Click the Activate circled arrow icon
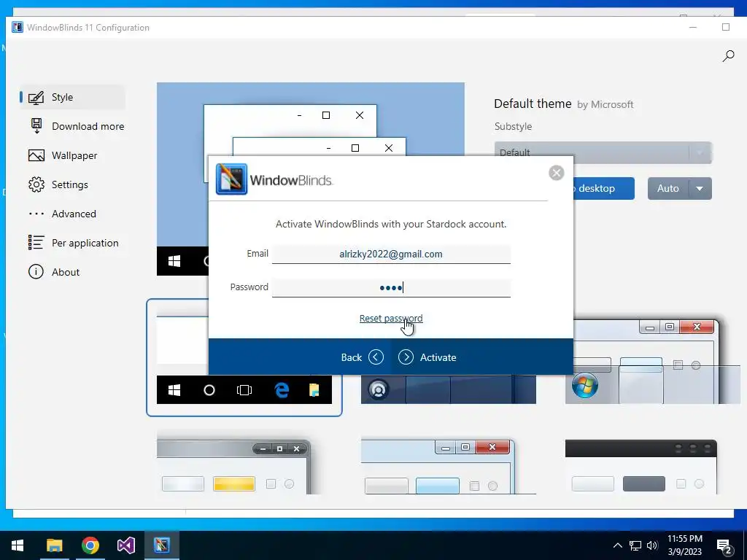 pos(406,357)
